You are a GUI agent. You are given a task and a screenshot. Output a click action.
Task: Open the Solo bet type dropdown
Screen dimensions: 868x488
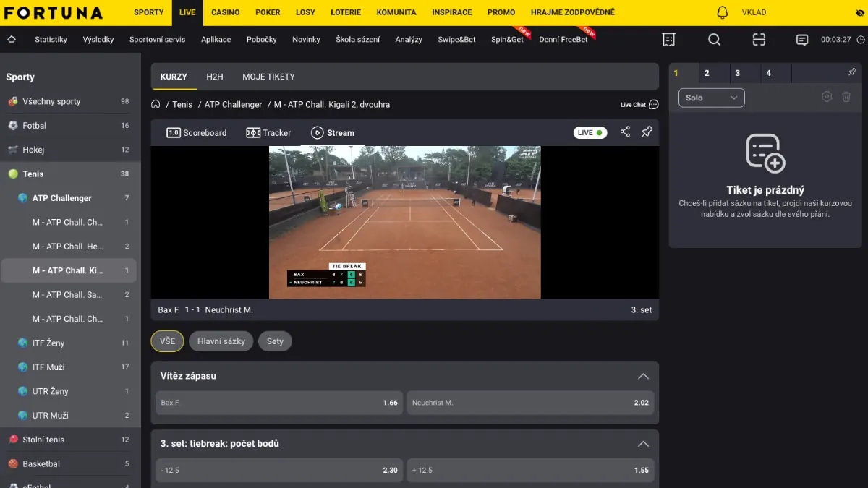click(x=711, y=97)
